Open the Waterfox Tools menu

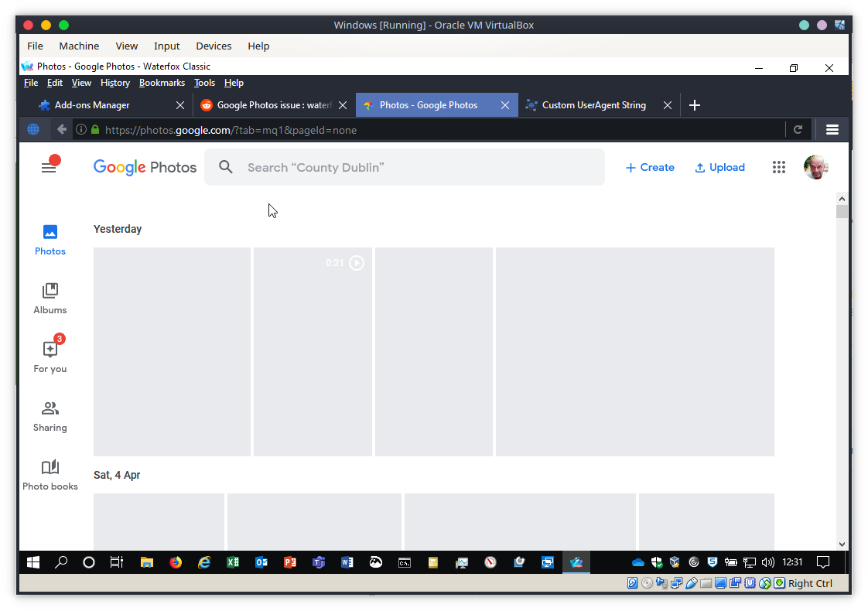[x=204, y=83]
